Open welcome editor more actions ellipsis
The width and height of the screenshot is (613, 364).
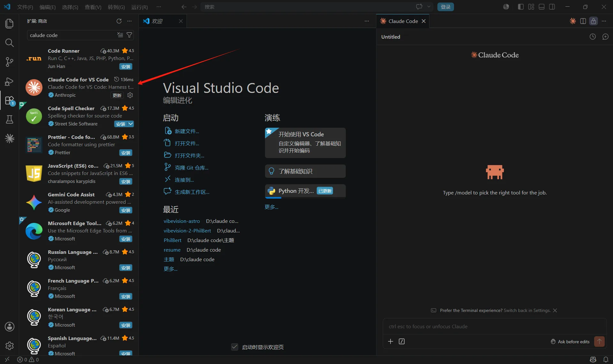click(367, 21)
